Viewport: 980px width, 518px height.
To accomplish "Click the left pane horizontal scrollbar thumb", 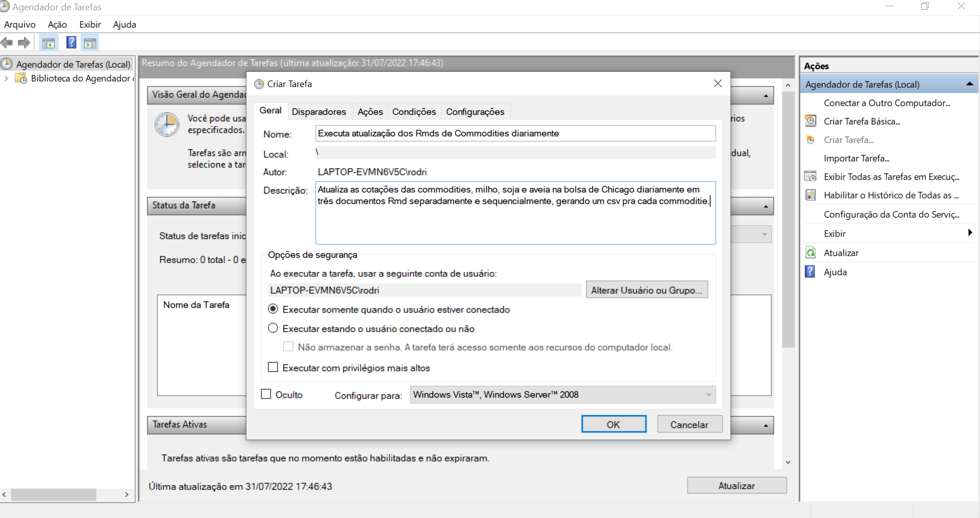I will 54,494.
